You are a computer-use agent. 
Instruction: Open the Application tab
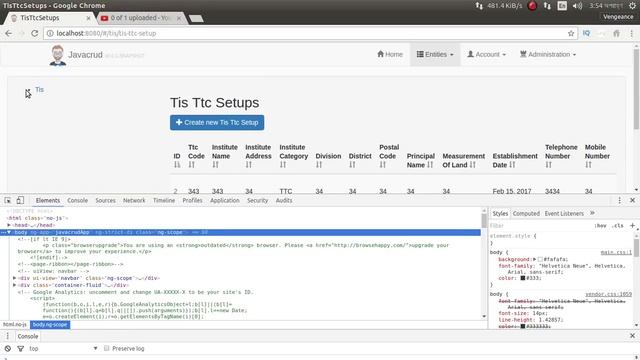[x=225, y=200]
